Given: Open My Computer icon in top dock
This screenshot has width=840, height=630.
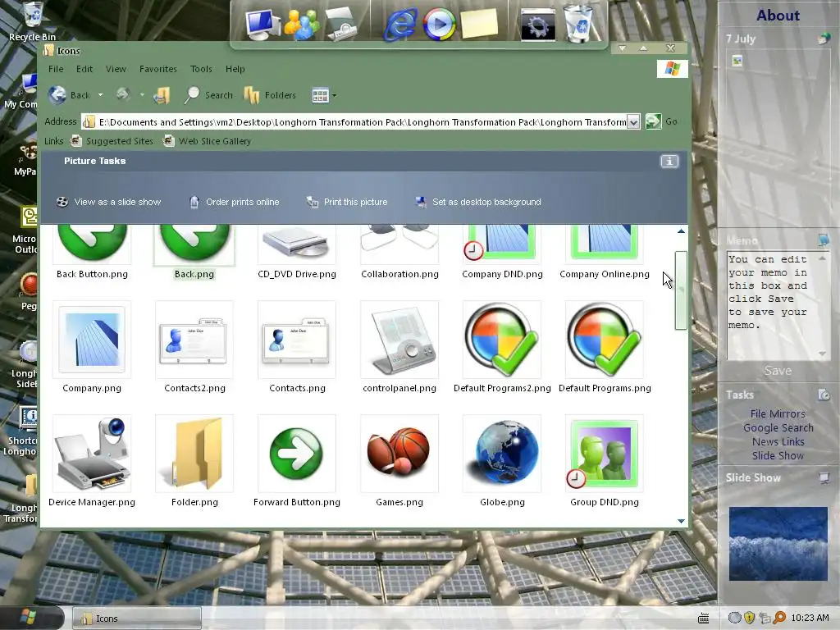Looking at the screenshot, I should point(262,24).
